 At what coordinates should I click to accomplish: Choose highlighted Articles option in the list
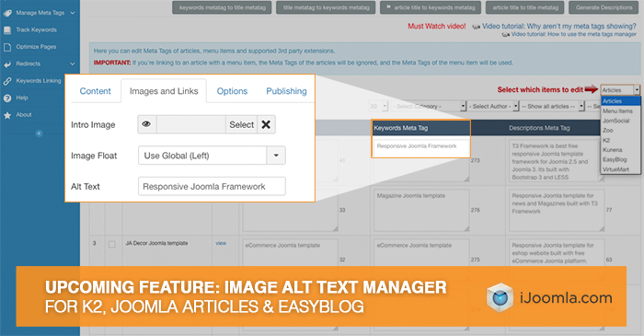(x=620, y=101)
